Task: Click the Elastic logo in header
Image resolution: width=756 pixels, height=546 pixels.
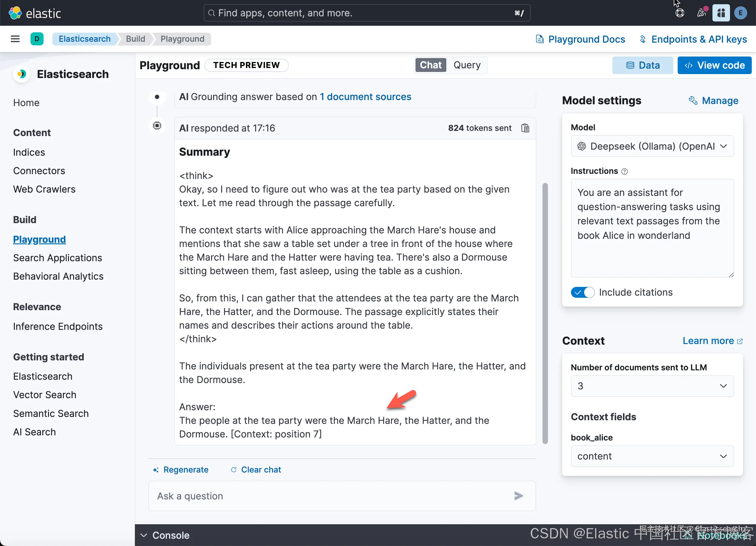Action: click(35, 13)
